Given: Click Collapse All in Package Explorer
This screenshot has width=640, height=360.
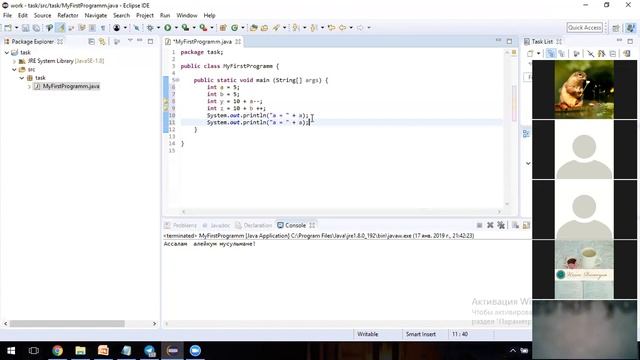Looking at the screenshot, I should click(x=91, y=42).
